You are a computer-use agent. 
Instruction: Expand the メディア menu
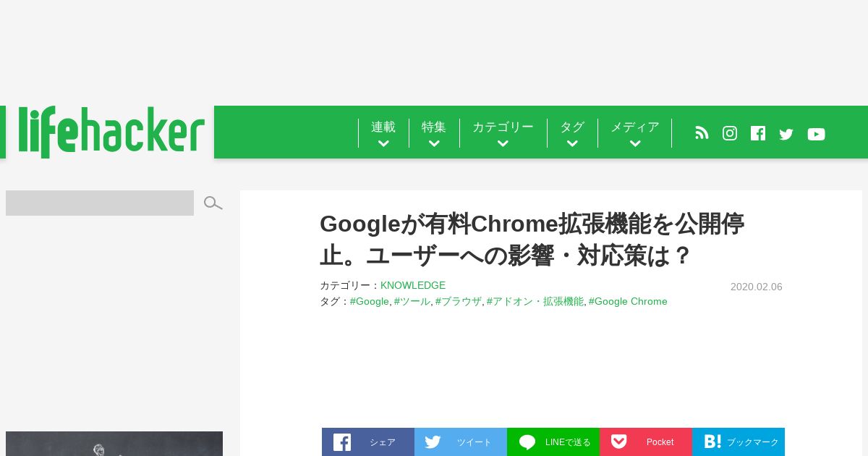coord(635,133)
